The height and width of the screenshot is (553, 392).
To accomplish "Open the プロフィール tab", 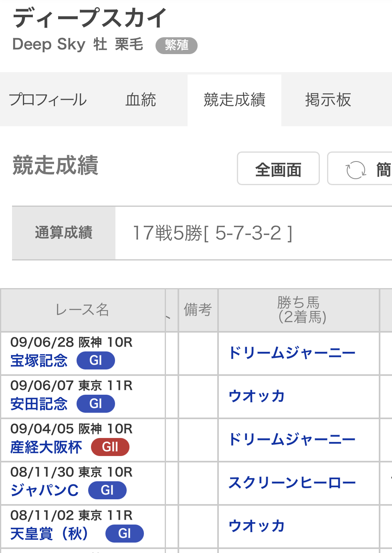I will pos(48,100).
